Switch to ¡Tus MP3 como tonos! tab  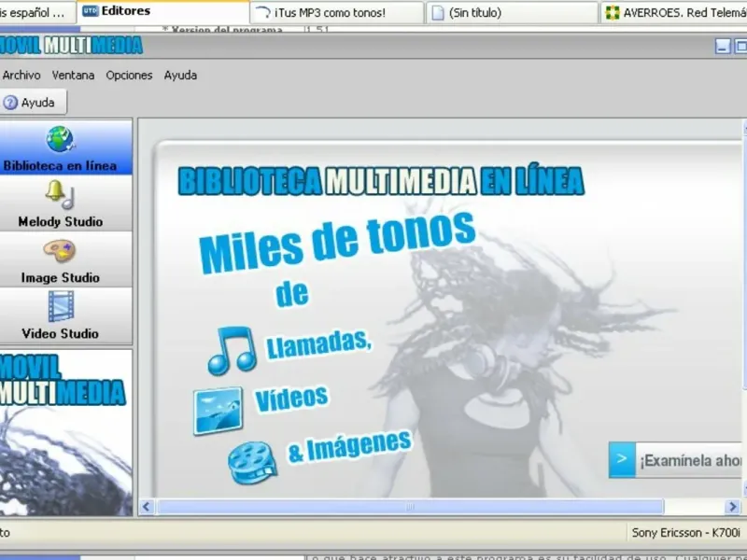(x=337, y=13)
